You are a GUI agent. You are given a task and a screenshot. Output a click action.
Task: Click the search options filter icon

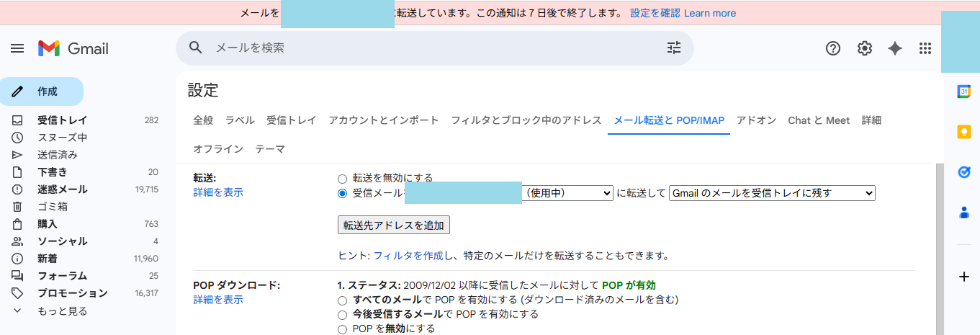pyautogui.click(x=673, y=48)
